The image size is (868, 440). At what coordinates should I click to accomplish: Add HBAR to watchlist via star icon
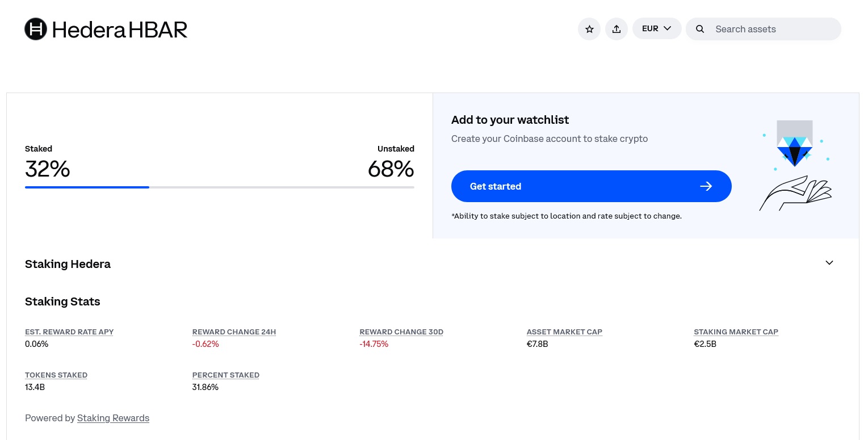[x=589, y=29]
